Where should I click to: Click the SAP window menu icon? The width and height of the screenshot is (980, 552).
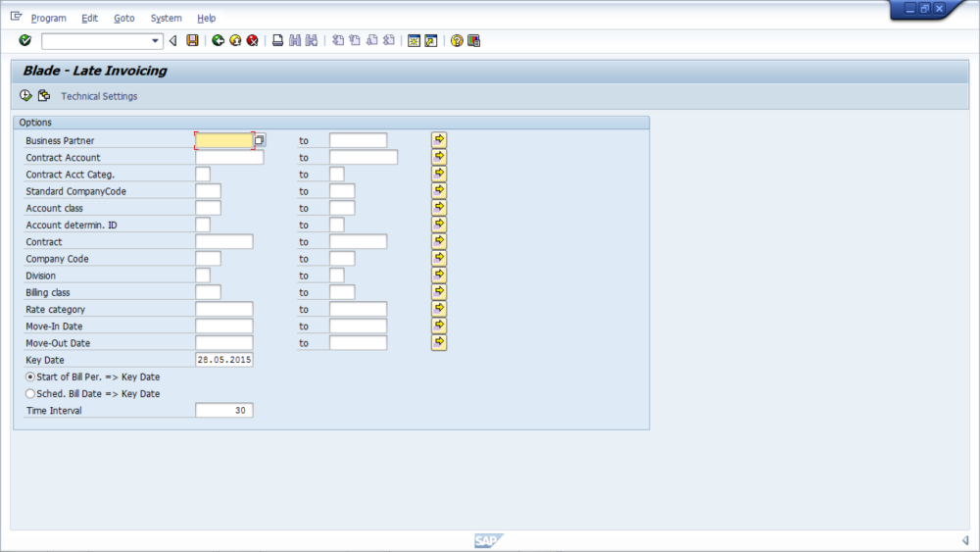tap(17, 17)
